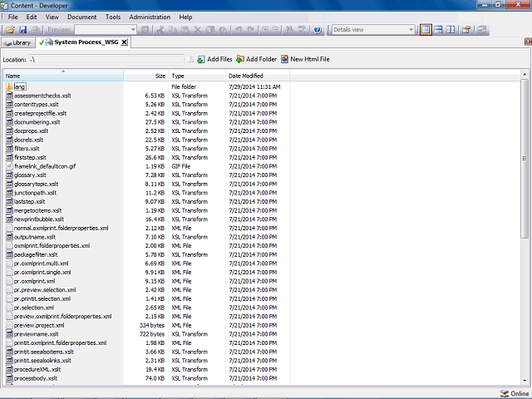
Task: Close the System Process_WSG tab
Action: click(124, 42)
